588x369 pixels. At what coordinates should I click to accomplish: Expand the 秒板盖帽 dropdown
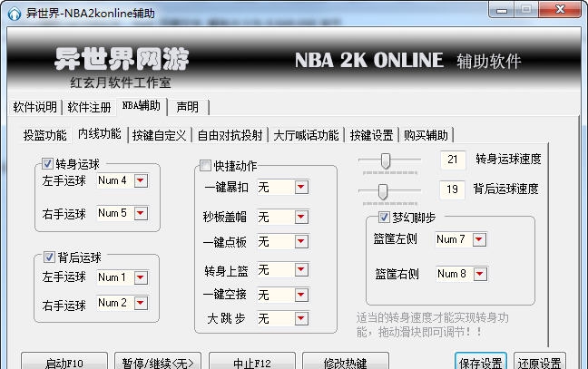[301, 217]
